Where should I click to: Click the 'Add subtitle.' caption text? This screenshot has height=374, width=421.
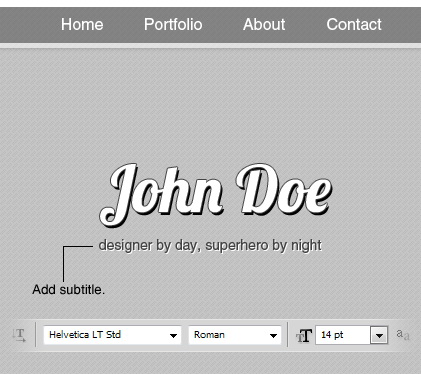(69, 289)
